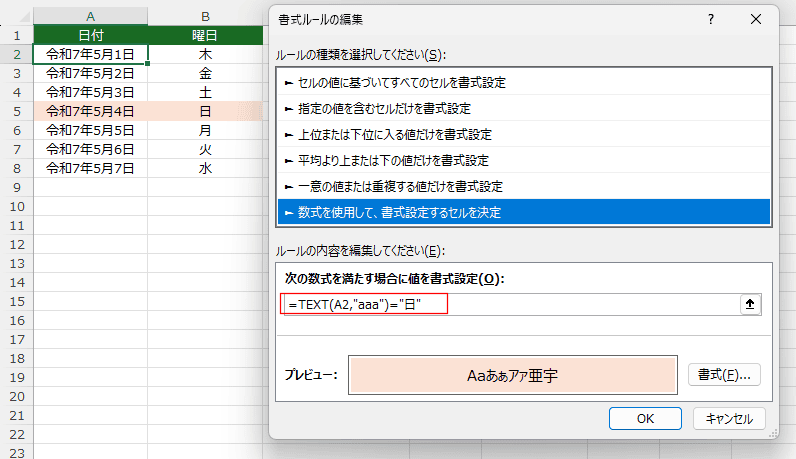Choose rule type 指定の値を含むセルだけを書式設定
This screenshot has width=796, height=459.
524,108
